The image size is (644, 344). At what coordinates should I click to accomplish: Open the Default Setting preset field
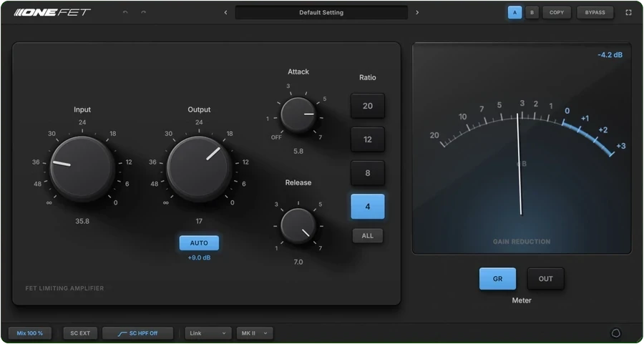321,12
